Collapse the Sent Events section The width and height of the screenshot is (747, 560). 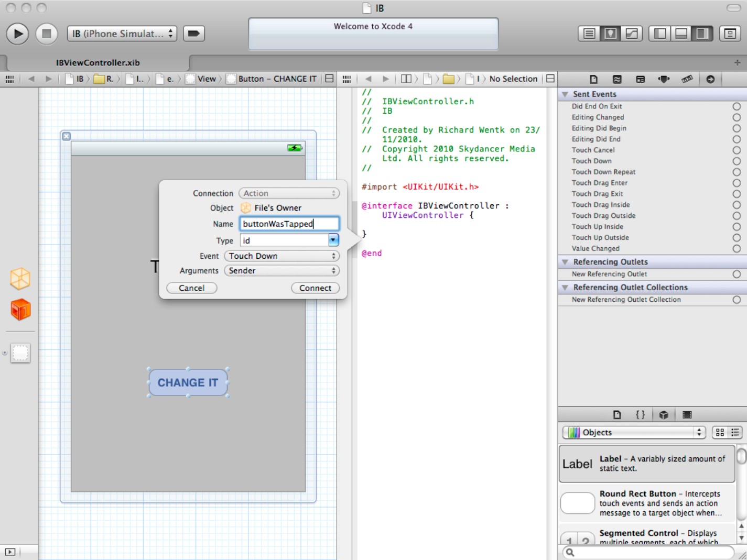(565, 94)
